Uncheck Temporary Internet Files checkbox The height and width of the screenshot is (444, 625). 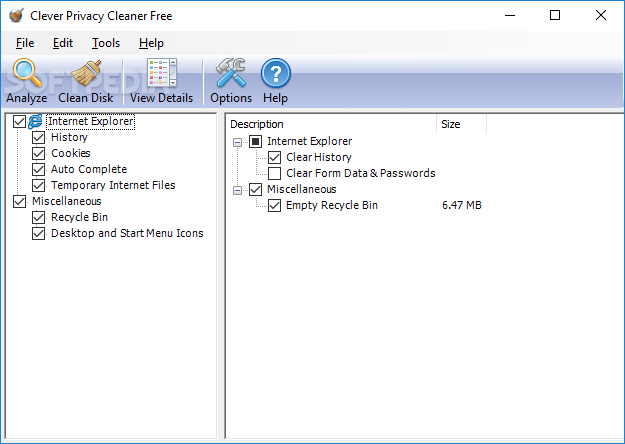point(38,185)
